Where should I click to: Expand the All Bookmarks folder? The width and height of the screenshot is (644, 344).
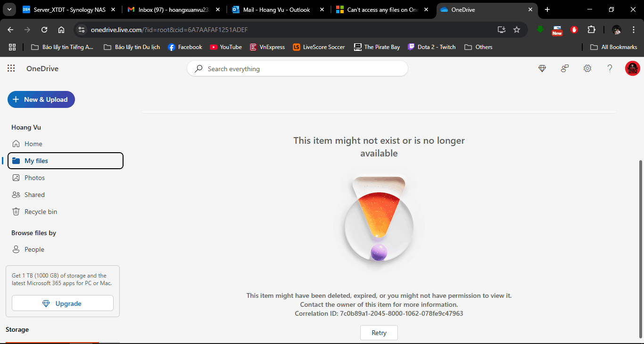tap(614, 47)
